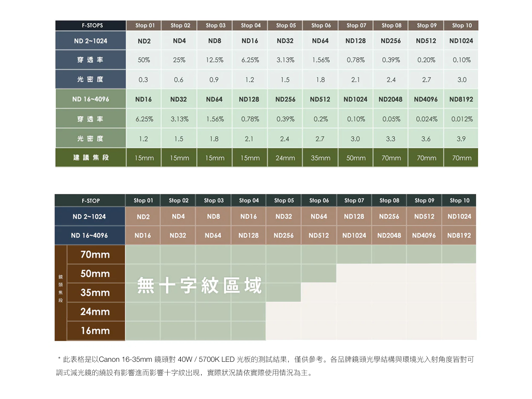Click the 50mm suggested focal length cell in top table
Viewport: 532px width, 399px height.
point(356,158)
